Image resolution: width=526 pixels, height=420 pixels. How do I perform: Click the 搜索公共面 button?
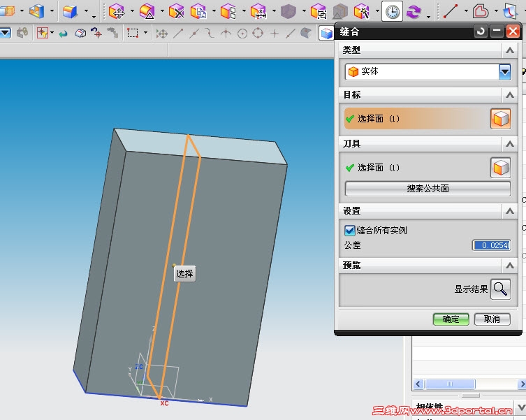tap(428, 189)
